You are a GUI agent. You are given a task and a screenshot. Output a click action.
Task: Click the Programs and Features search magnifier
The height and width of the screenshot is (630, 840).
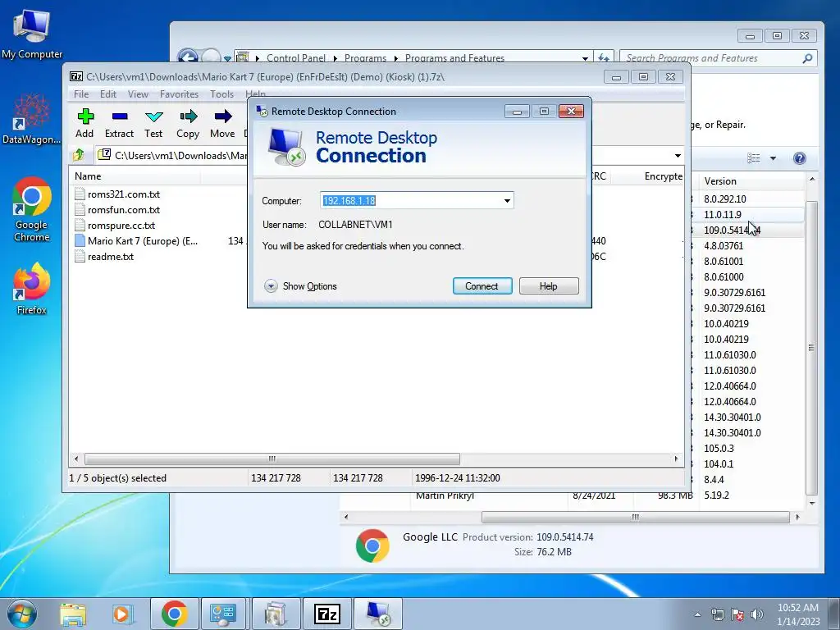point(807,58)
